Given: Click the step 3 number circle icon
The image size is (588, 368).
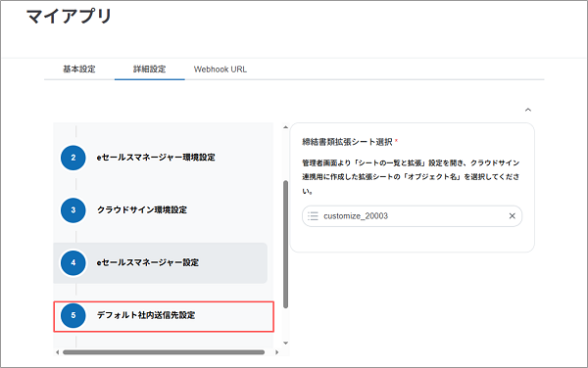Looking at the screenshot, I should tap(73, 210).
